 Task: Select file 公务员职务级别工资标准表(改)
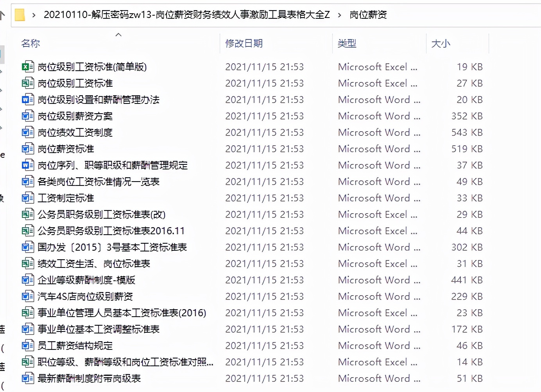[x=102, y=214]
